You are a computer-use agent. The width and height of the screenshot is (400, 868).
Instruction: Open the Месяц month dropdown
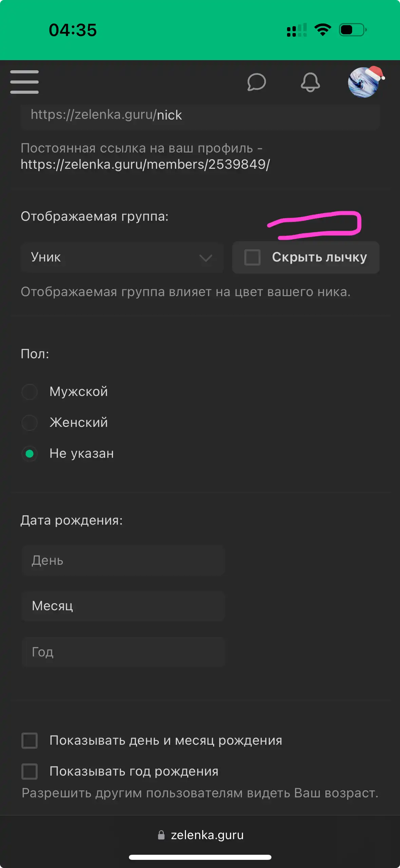123,606
